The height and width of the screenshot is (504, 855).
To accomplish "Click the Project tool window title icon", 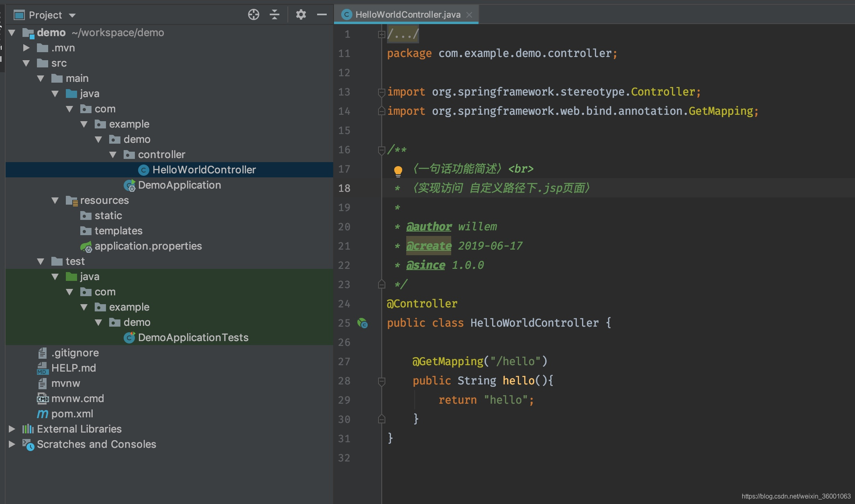I will point(19,15).
